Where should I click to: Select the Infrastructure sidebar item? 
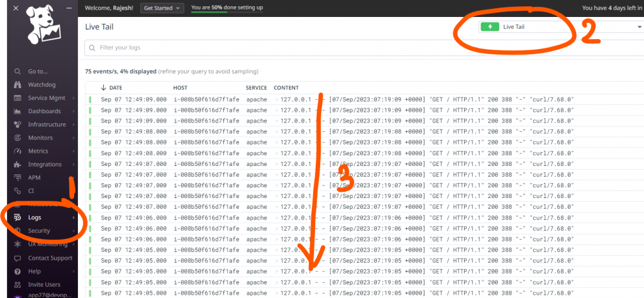pyautogui.click(x=47, y=124)
